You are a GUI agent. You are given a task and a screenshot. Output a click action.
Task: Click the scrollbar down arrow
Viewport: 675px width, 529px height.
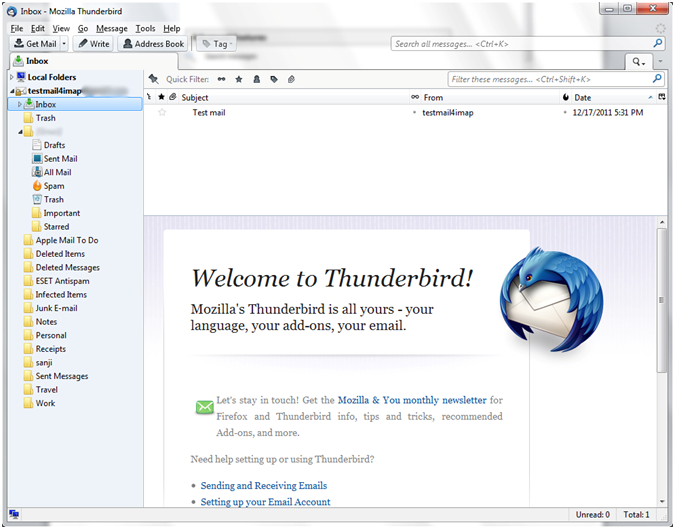(662, 501)
